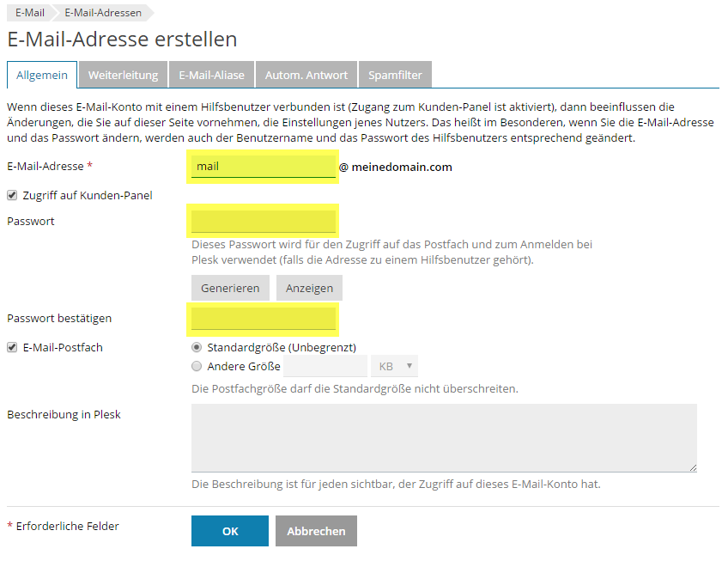The height and width of the screenshot is (561, 728).
Task: Open the E-Mail breadcrumb link
Action: [30, 13]
